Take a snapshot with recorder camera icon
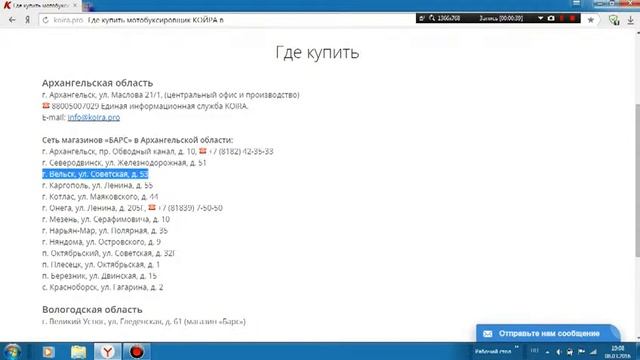Image resolution: width=640 pixels, height=360 pixels. coord(551,18)
